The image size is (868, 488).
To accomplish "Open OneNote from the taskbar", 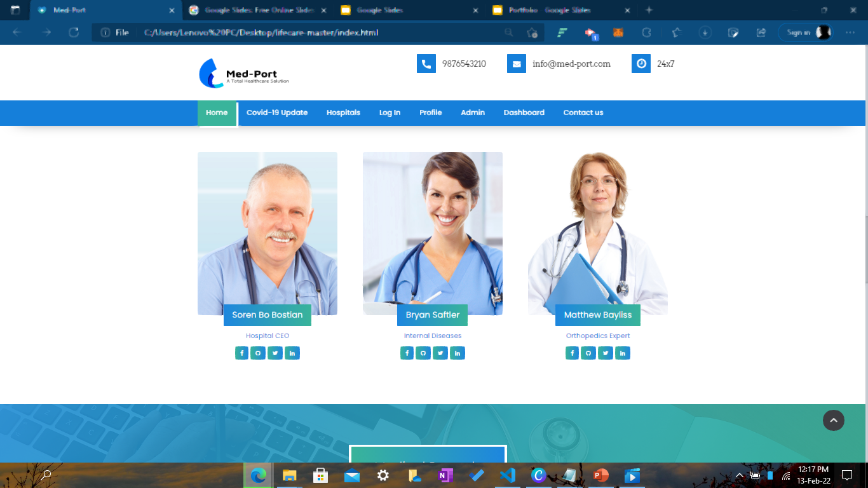I will point(445,475).
